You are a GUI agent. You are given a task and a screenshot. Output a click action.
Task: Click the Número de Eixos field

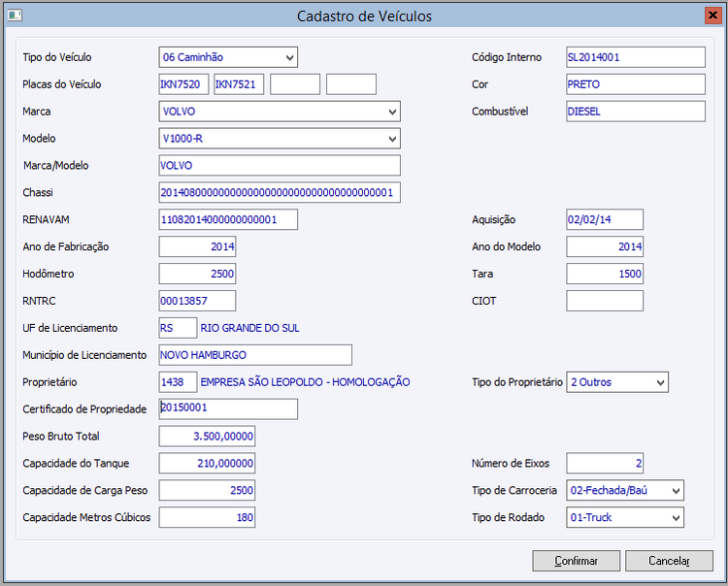point(604,464)
